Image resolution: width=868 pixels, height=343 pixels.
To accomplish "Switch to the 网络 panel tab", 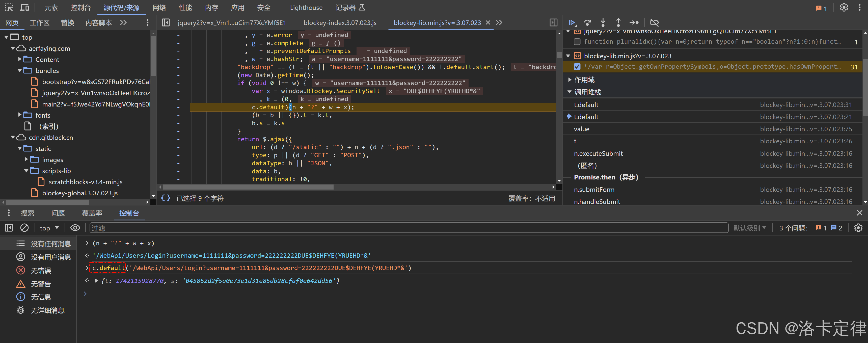I will (159, 7).
